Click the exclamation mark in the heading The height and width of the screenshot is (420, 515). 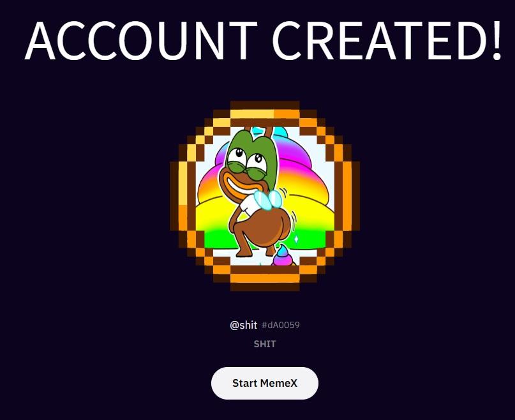click(x=496, y=40)
